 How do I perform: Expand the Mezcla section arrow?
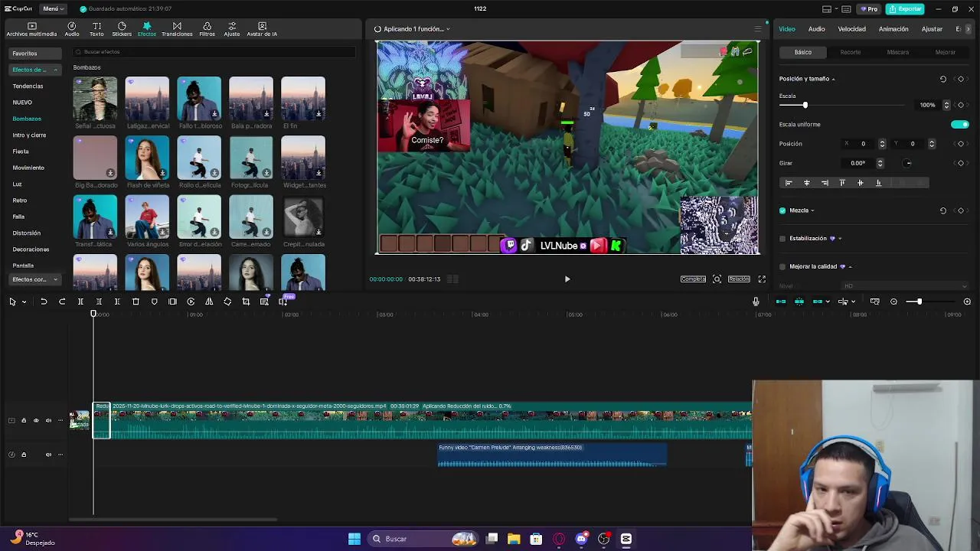click(812, 210)
